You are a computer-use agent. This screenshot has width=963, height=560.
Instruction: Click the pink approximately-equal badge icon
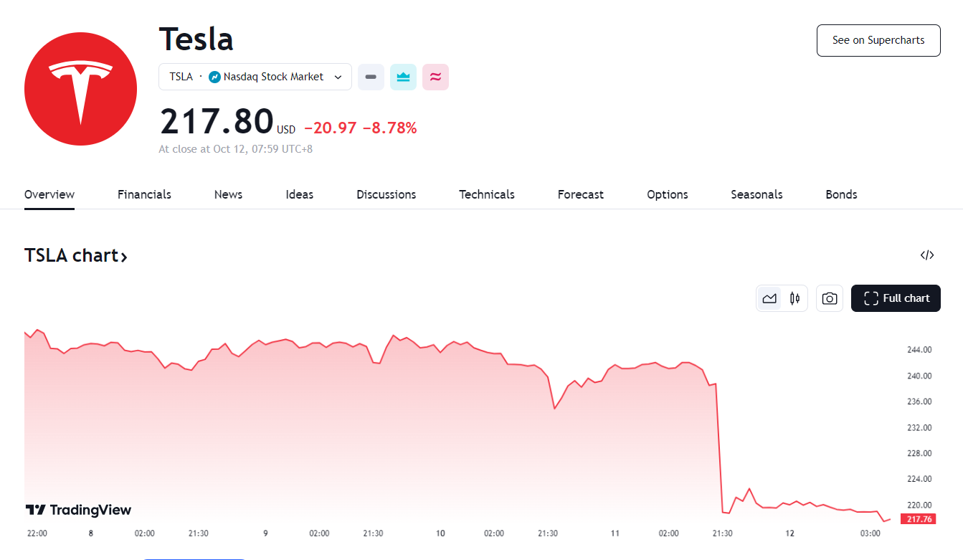435,77
